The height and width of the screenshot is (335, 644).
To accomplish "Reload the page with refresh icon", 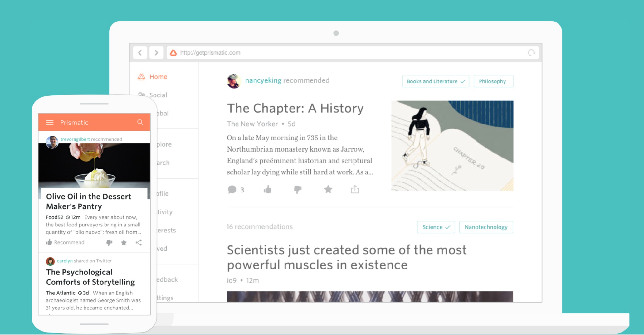I will (531, 53).
